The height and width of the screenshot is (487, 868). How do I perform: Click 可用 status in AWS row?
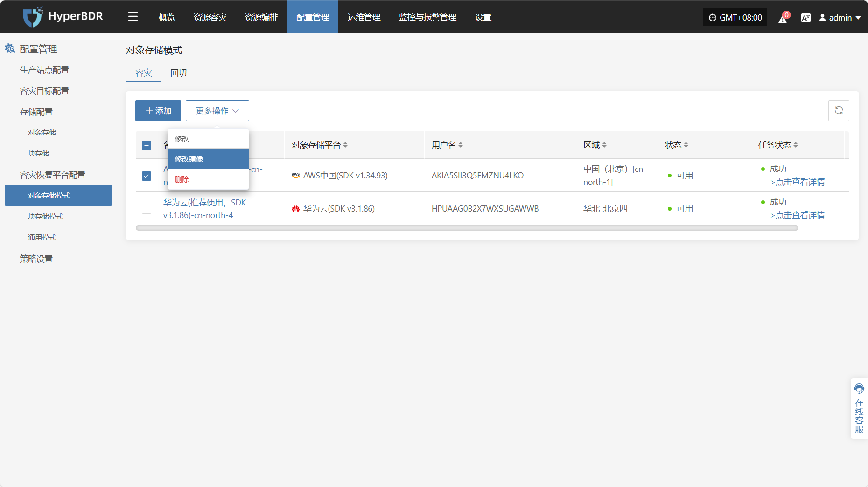tap(685, 176)
